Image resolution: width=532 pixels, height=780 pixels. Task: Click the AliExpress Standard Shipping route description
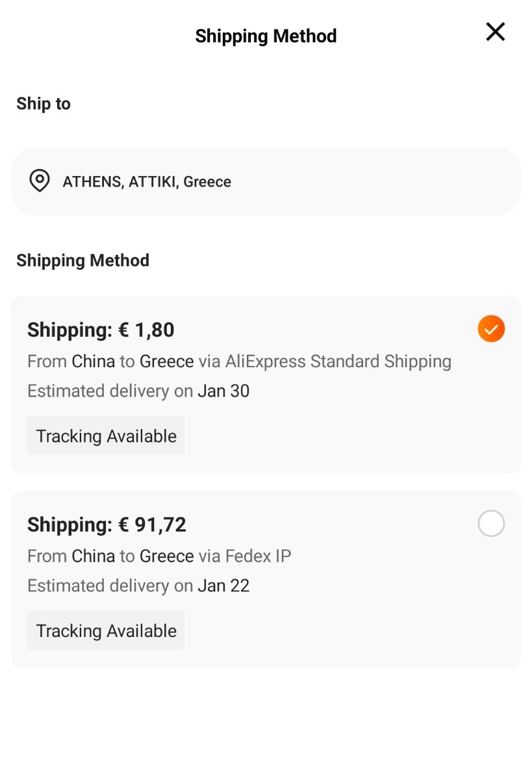(239, 361)
